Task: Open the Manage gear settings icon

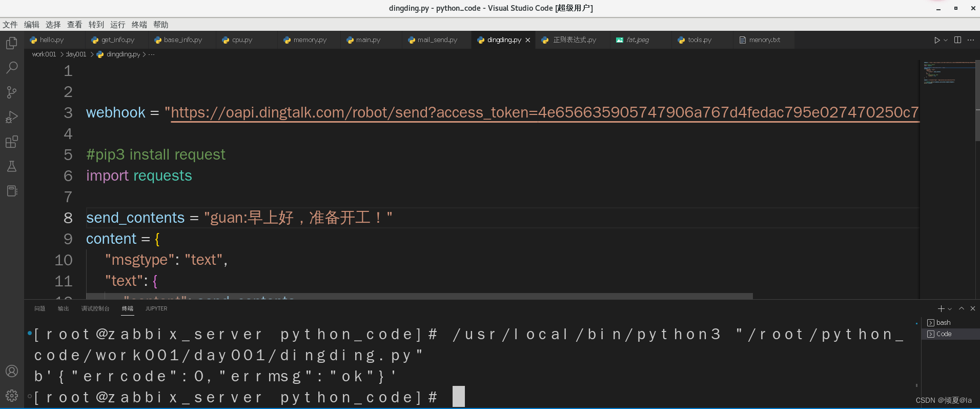Action: (x=12, y=396)
